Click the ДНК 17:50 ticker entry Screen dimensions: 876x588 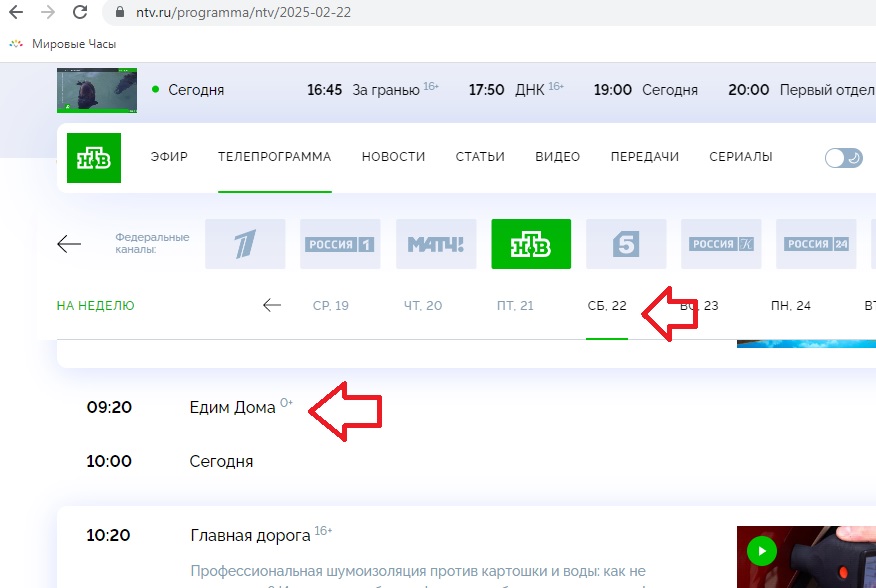[x=516, y=90]
